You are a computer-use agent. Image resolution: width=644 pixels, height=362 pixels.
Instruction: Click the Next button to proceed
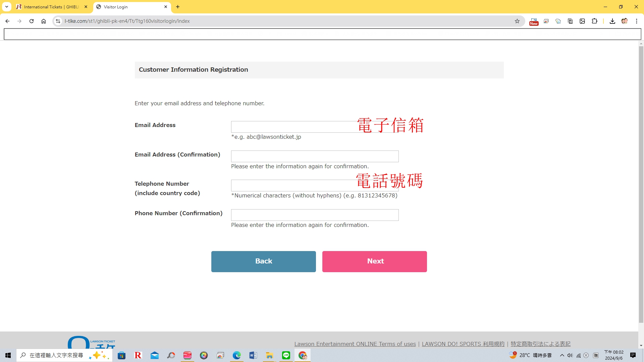pos(375,261)
